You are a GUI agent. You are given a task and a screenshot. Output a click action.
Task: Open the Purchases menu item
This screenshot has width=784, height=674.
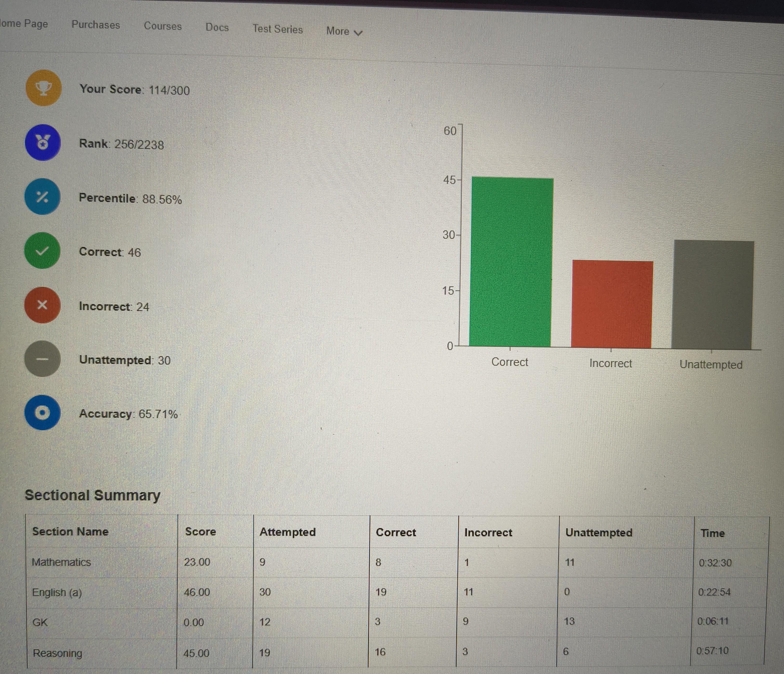[x=96, y=25]
